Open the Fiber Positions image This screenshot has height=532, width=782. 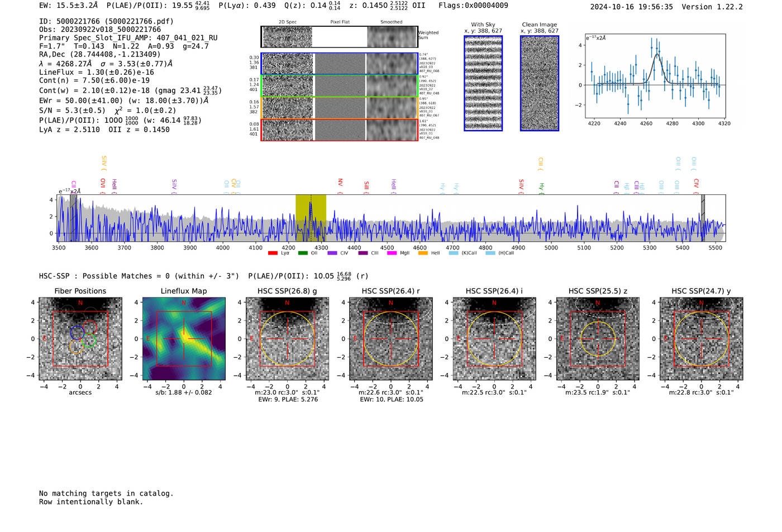80,339
